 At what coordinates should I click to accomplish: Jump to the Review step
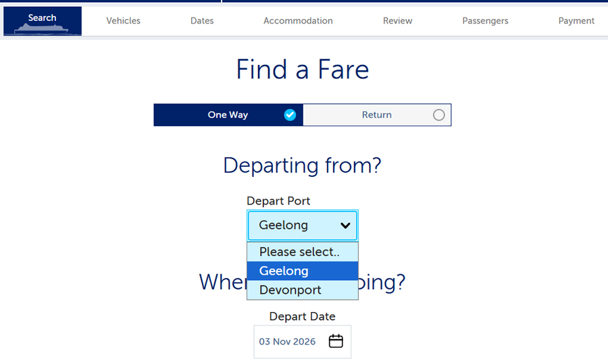coord(397,21)
